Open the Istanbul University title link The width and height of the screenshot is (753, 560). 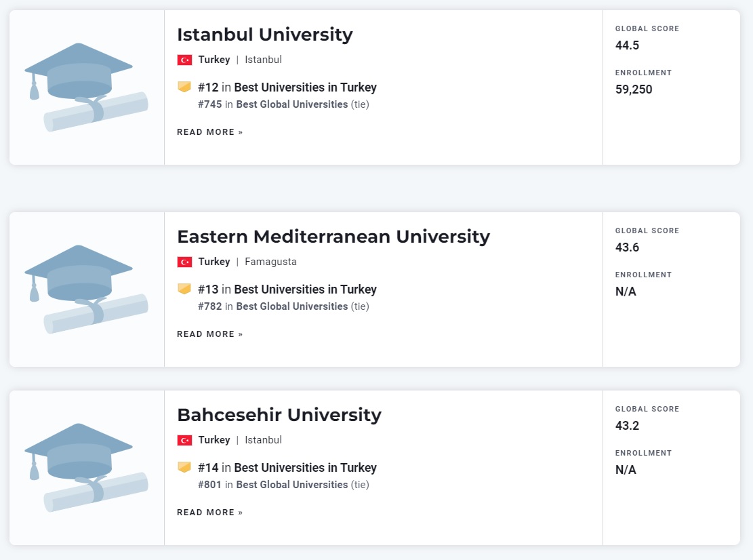click(264, 35)
